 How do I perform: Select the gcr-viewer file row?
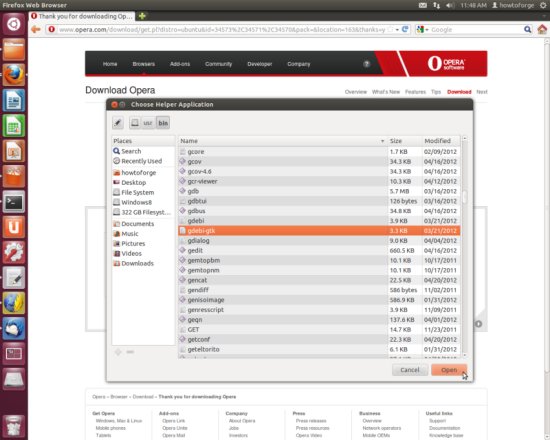(319, 181)
